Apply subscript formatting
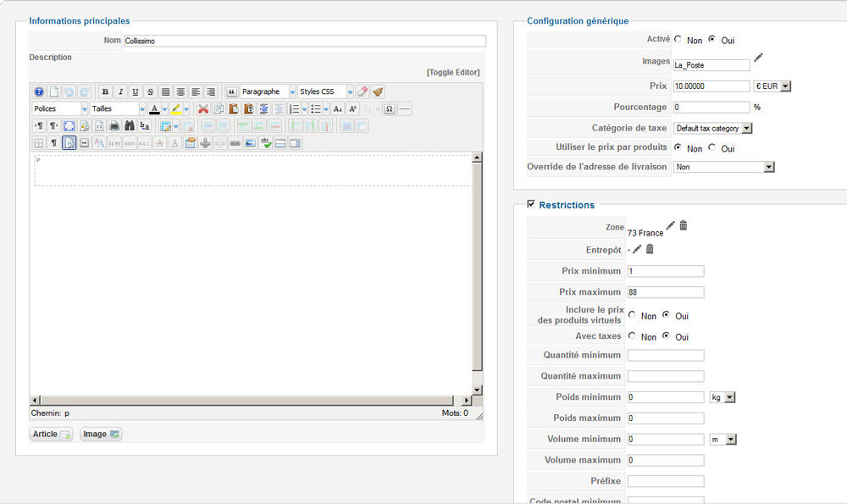This screenshot has height=504, width=847. click(338, 109)
